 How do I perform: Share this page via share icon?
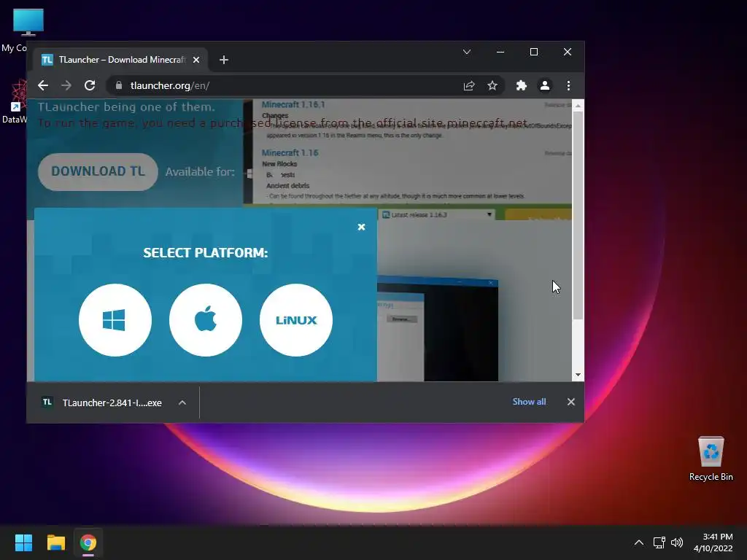(x=469, y=86)
